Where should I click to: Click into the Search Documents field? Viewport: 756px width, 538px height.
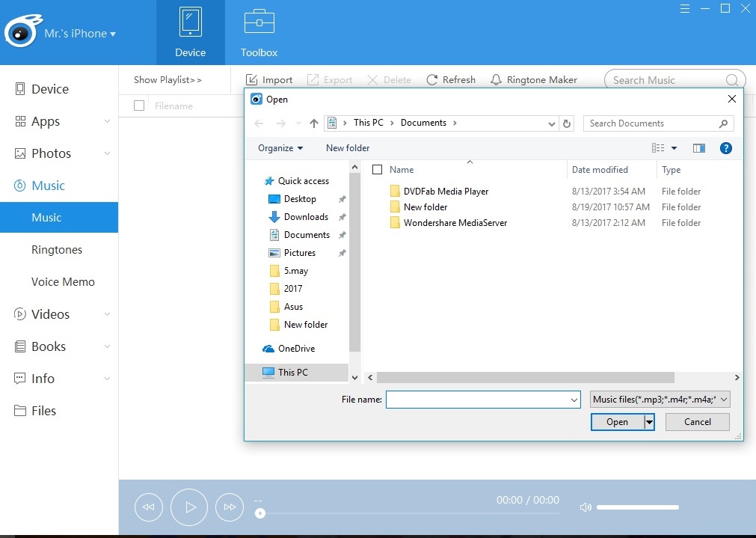[659, 123]
